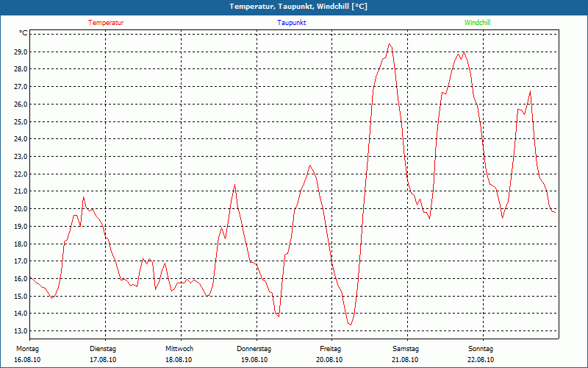This screenshot has height=368, width=588.
Task: Click the blue Taupunkt legend label
Action: click(291, 23)
